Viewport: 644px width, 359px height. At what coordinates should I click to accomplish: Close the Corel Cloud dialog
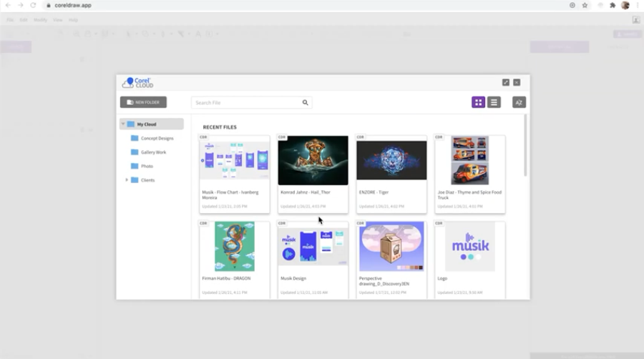coord(517,82)
